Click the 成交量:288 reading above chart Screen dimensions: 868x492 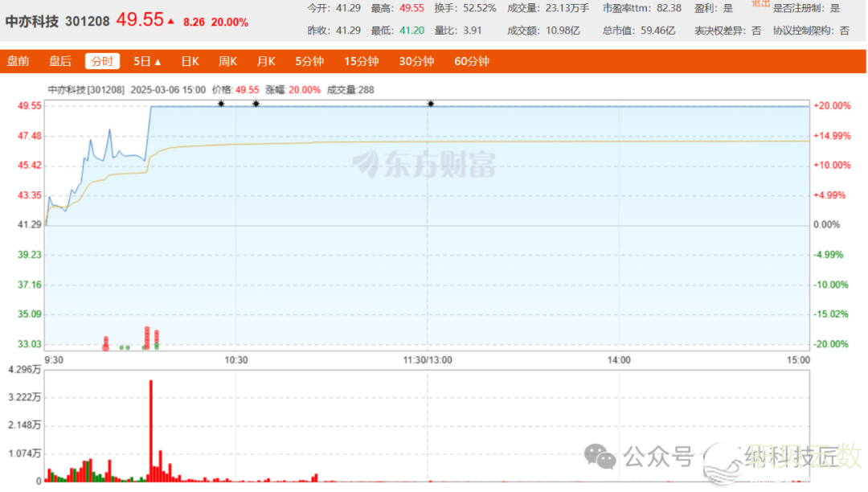(x=350, y=90)
